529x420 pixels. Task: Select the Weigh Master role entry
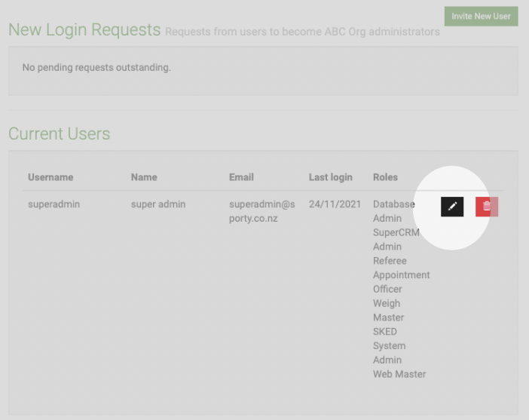point(389,310)
